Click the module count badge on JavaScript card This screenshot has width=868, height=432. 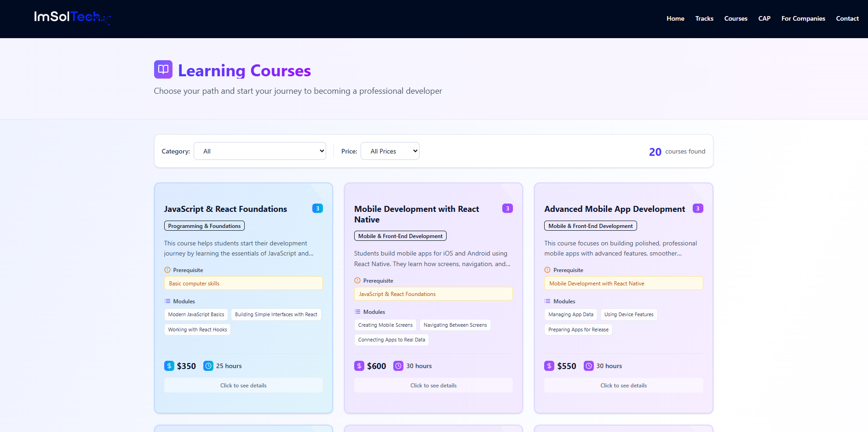click(x=317, y=209)
